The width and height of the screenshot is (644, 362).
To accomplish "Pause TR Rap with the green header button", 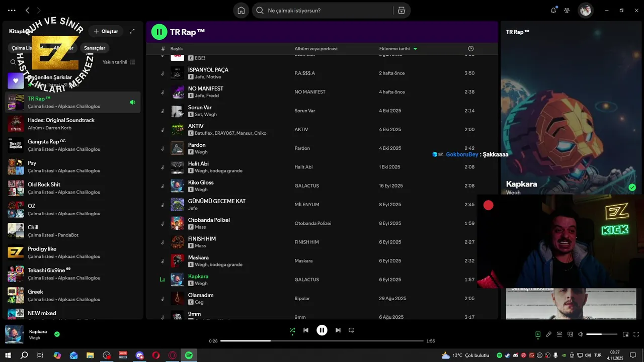I will tap(159, 32).
